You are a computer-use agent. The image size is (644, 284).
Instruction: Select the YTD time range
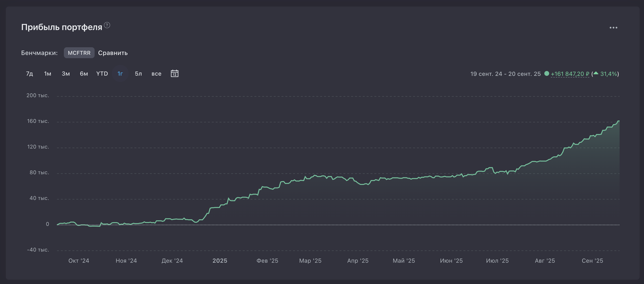(x=102, y=74)
